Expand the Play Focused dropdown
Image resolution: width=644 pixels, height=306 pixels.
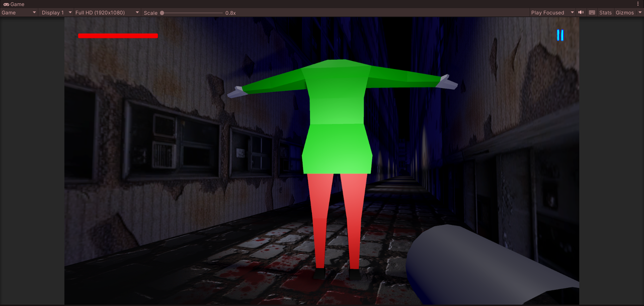click(x=552, y=13)
